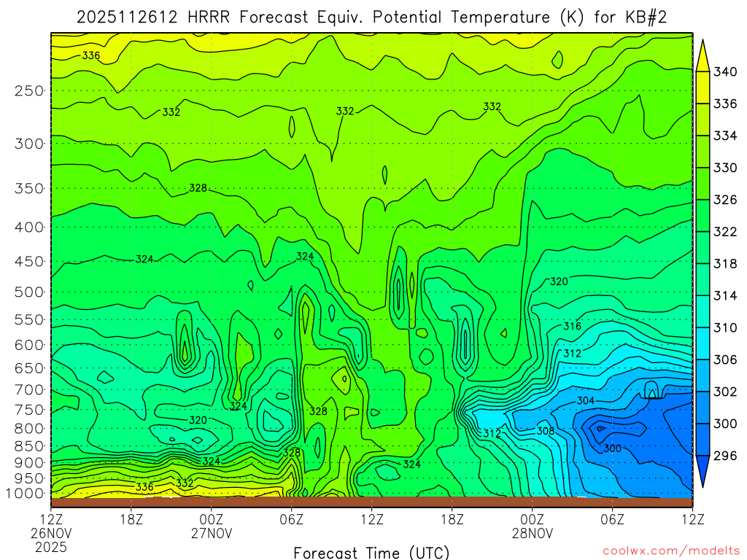
Task: Click the 400 pressure level axis label
Action: pyautogui.click(x=28, y=227)
